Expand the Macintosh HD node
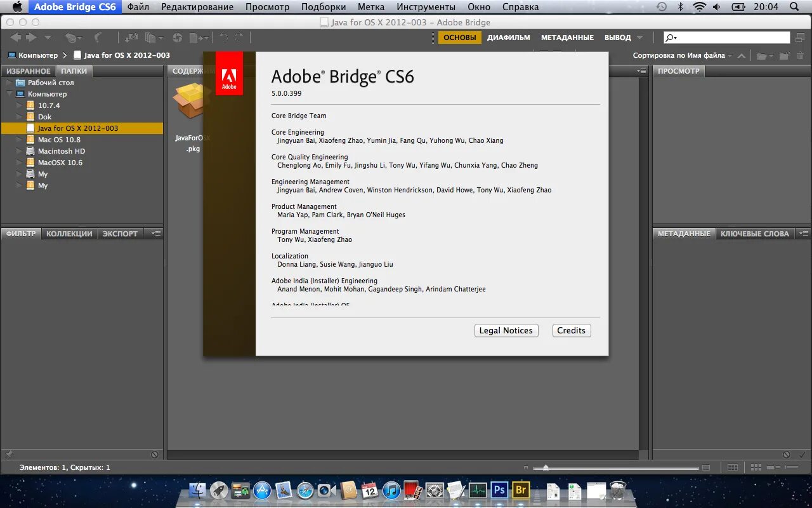The width and height of the screenshot is (812, 508). click(20, 151)
